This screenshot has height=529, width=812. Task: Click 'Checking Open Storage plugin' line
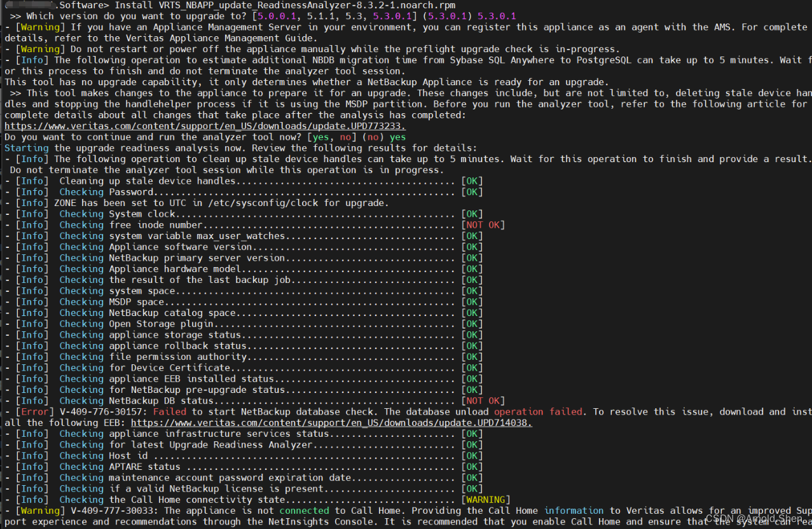[244, 324]
